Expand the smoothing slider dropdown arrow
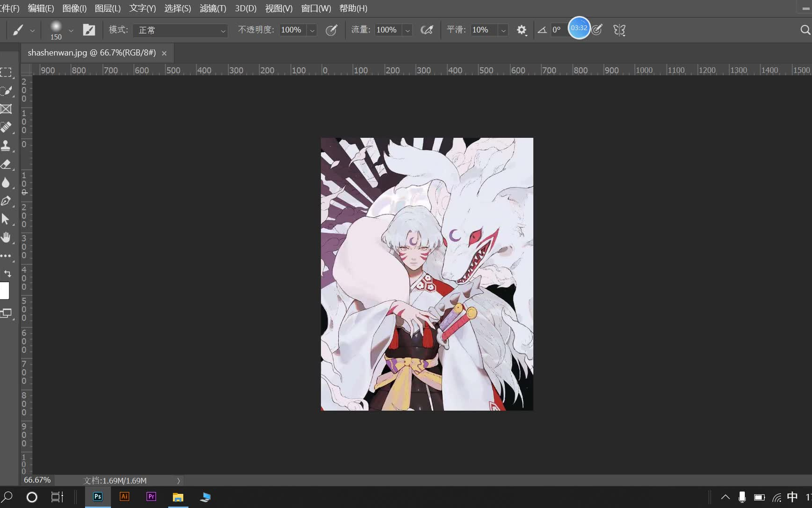Viewport: 812px width, 508px height. click(x=503, y=30)
